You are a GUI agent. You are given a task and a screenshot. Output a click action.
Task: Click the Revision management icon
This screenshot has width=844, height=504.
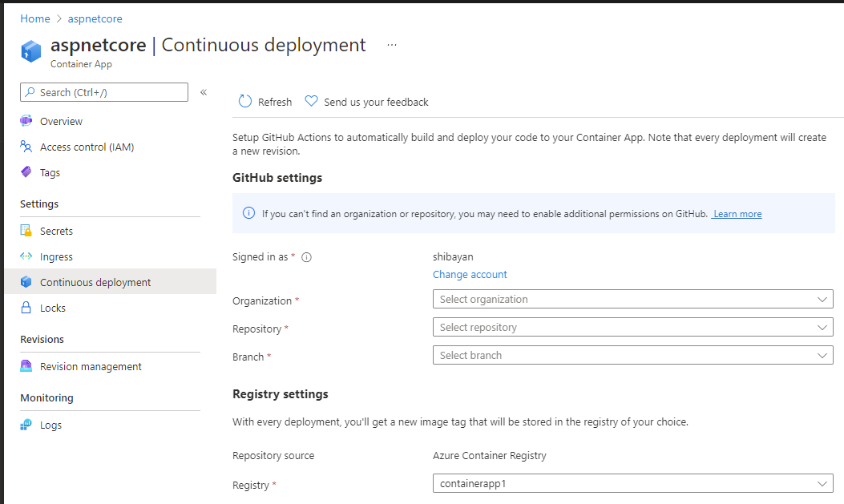pyautogui.click(x=26, y=365)
